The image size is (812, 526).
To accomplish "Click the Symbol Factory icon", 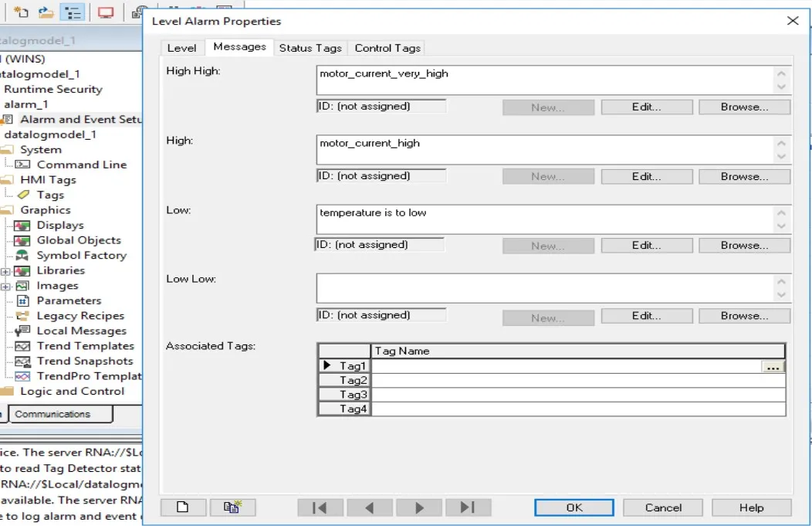I will click(x=22, y=256).
